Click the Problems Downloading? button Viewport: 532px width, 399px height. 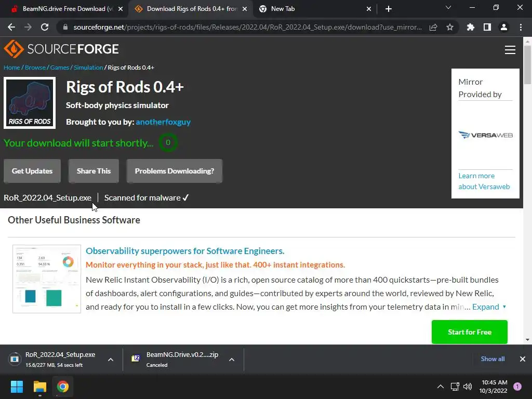[175, 171]
